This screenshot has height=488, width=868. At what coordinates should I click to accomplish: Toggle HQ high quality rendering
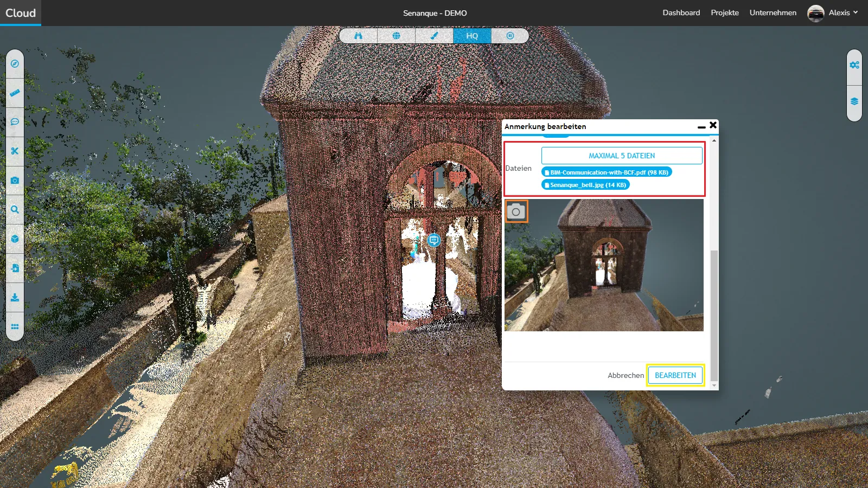[472, 36]
